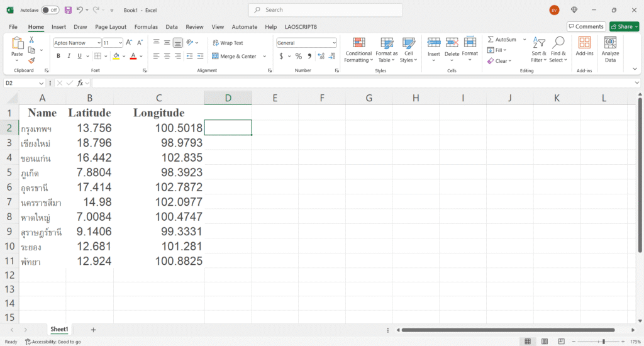Click the Orientation text angle icon
Screen dimensions: 644x346
[190, 42]
